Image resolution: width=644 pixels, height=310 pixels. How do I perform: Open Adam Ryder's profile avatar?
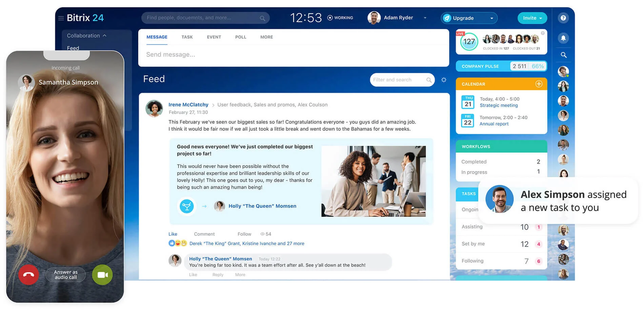pos(374,18)
